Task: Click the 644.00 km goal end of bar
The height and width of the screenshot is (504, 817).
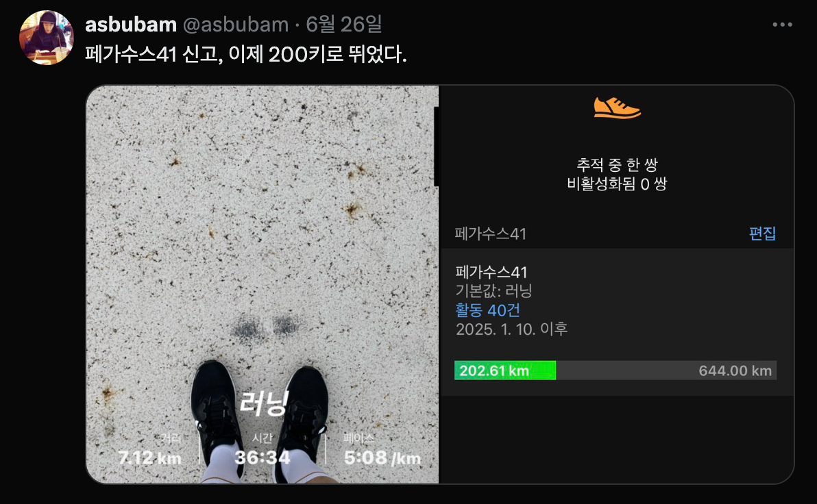Action: tap(735, 370)
